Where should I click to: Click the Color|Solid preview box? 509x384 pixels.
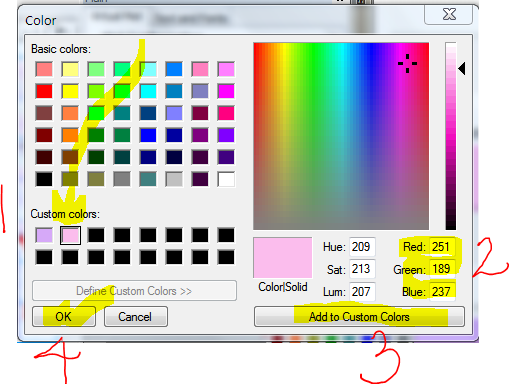283,258
